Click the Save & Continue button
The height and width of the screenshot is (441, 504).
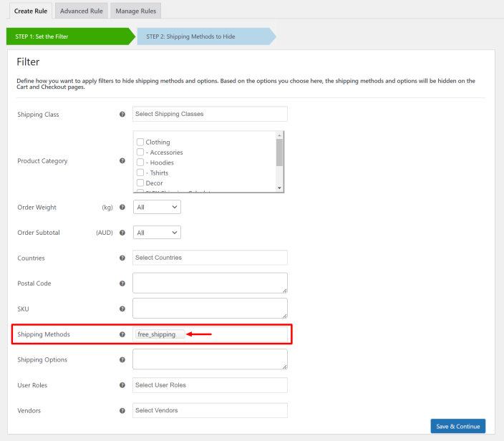tap(458, 426)
